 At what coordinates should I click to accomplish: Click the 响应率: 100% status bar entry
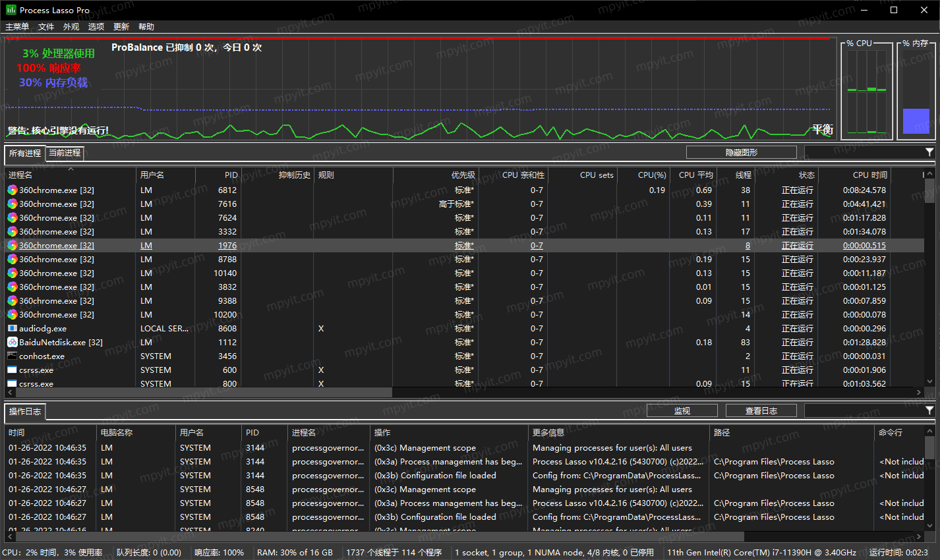tap(219, 552)
